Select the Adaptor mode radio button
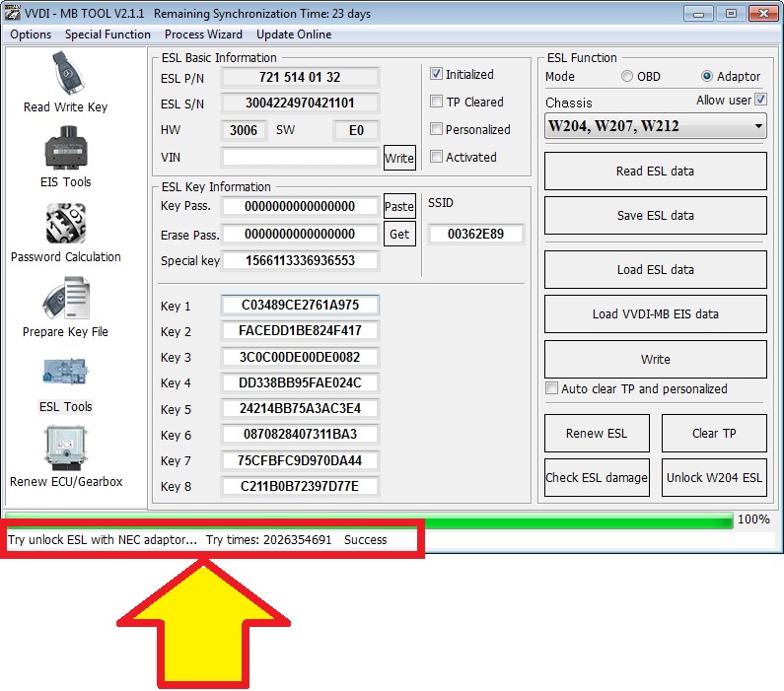Screen dimensions: 784x691 point(706,76)
